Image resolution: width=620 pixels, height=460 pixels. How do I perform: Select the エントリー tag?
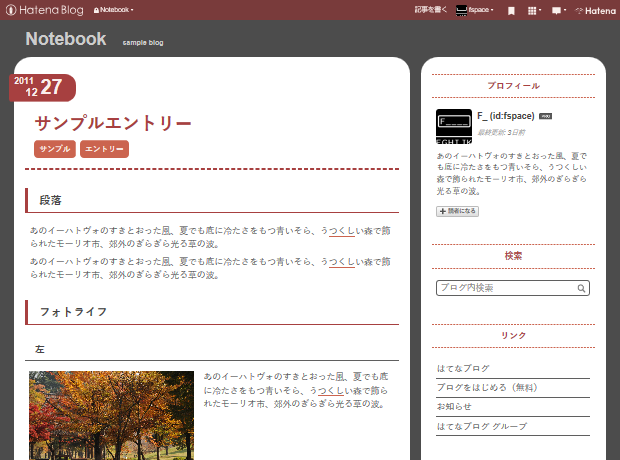click(104, 149)
